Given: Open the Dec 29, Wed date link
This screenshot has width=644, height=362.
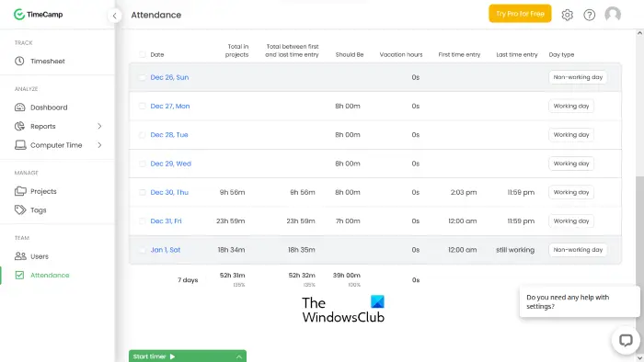Looking at the screenshot, I should 171,164.
